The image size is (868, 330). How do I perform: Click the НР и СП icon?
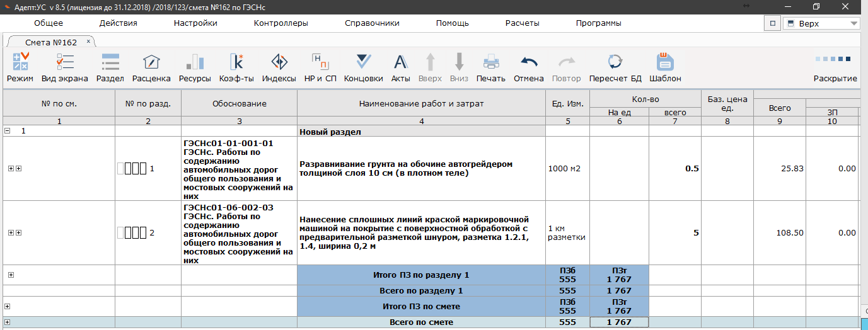(320, 62)
